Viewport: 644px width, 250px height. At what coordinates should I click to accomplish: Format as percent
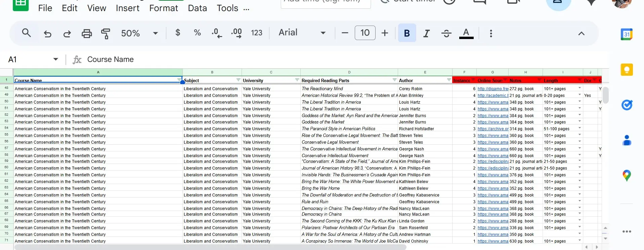197,33
